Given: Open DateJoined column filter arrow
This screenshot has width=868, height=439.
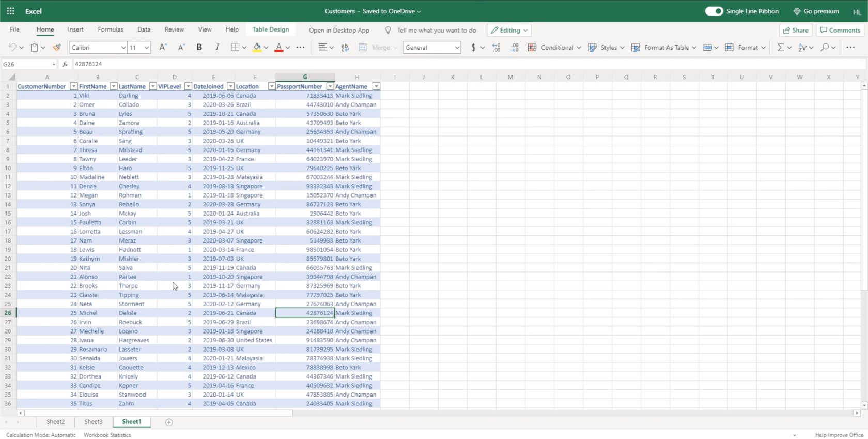Looking at the screenshot, I should click(x=231, y=86).
